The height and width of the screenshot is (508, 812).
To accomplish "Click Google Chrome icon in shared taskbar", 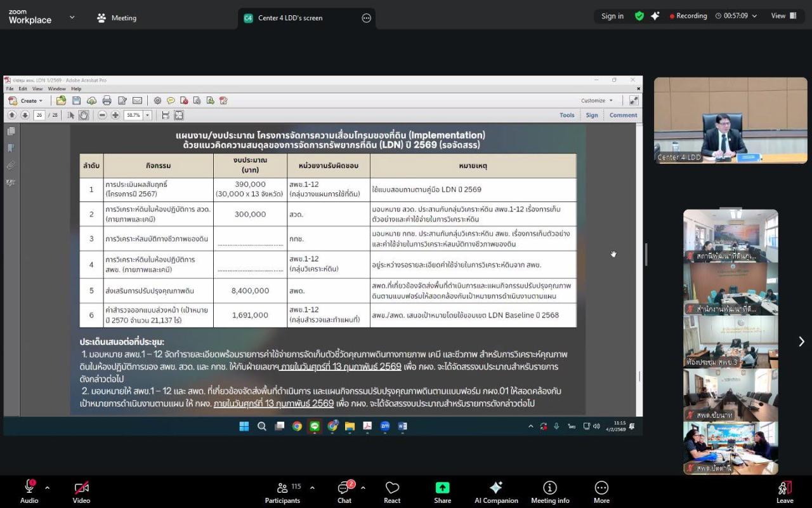I will (297, 426).
